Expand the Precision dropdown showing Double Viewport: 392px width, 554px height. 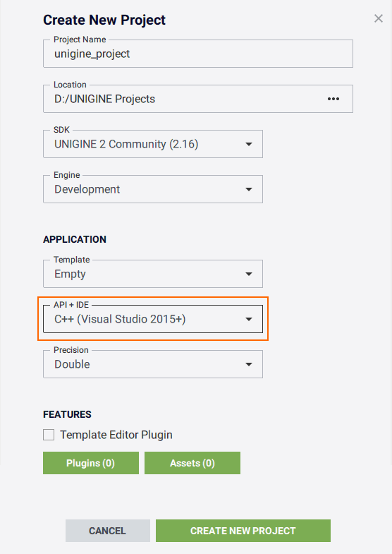pyautogui.click(x=153, y=364)
